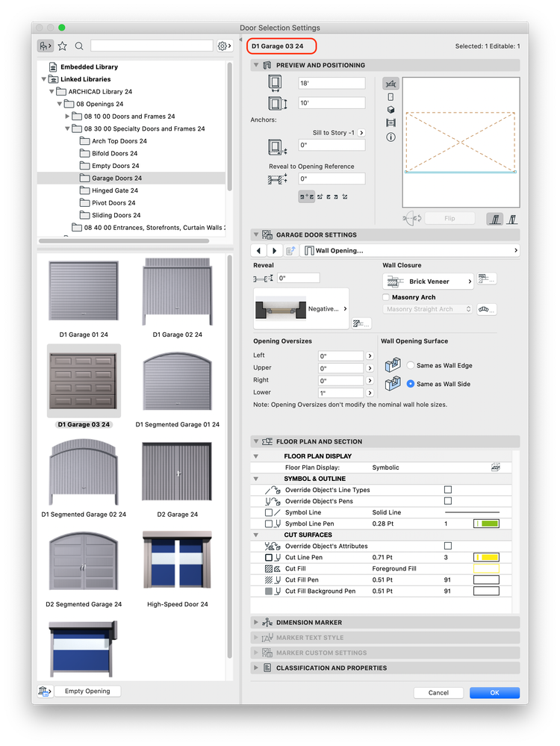Go to the previous garage door settings page
Viewport: 560px width, 746px height.
(258, 251)
